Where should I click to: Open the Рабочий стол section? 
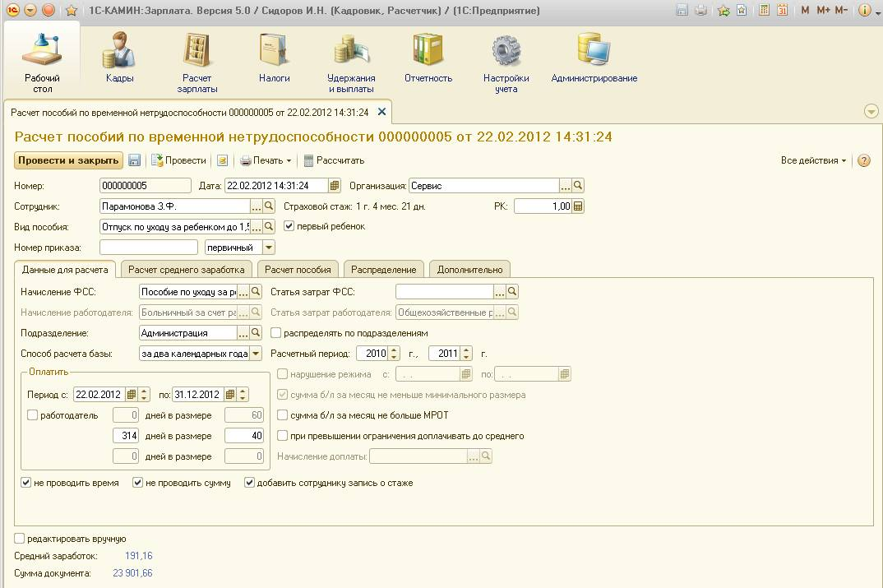tap(42, 63)
